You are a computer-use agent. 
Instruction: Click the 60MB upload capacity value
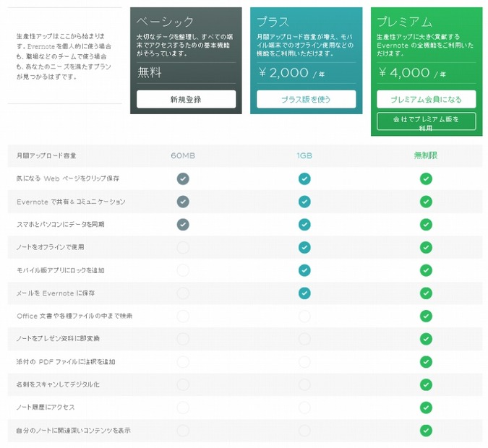point(183,155)
